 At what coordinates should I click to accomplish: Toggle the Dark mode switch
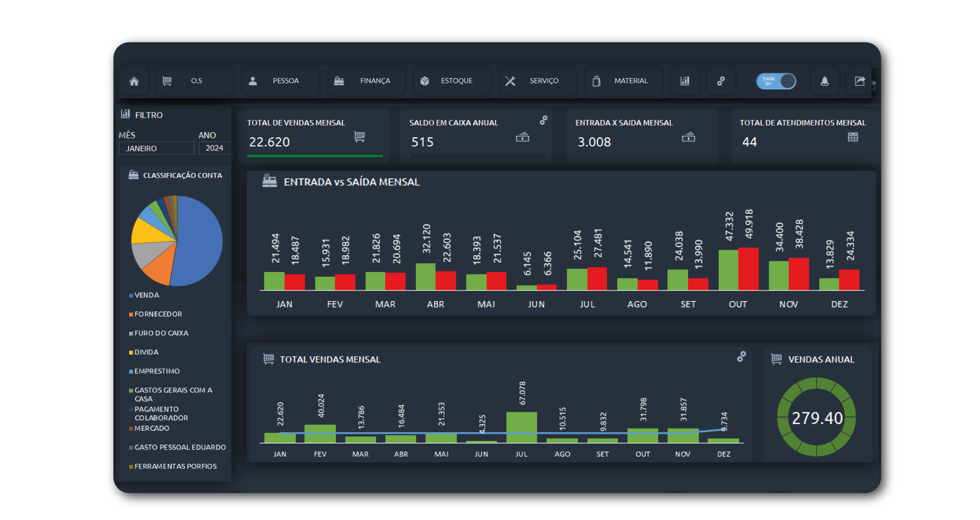[x=776, y=81]
